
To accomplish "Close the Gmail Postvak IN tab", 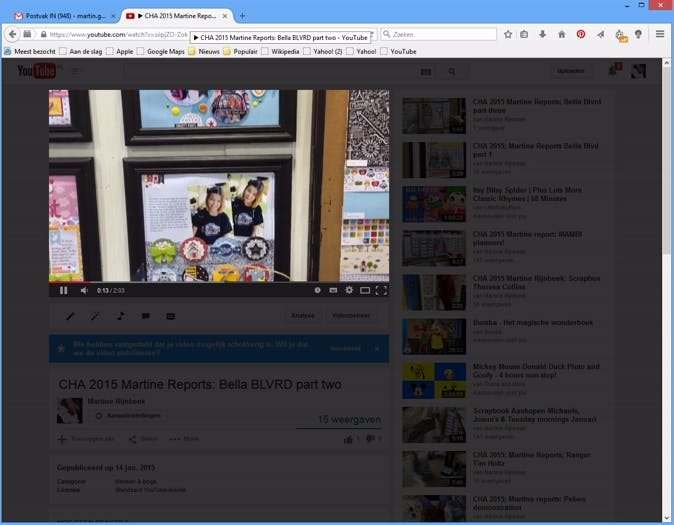I will point(113,16).
